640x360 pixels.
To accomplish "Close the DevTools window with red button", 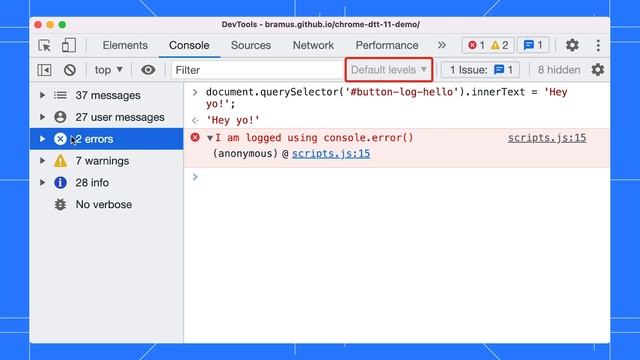I will [x=38, y=24].
